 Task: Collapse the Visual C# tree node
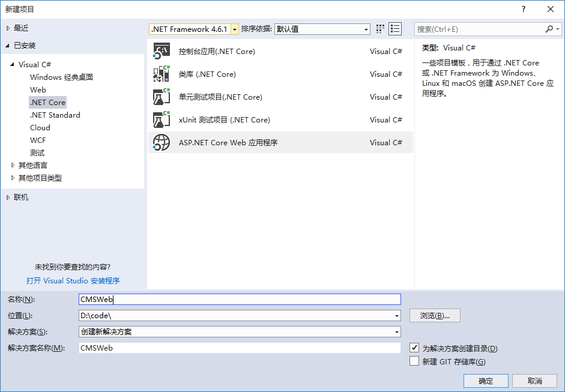[x=12, y=64]
